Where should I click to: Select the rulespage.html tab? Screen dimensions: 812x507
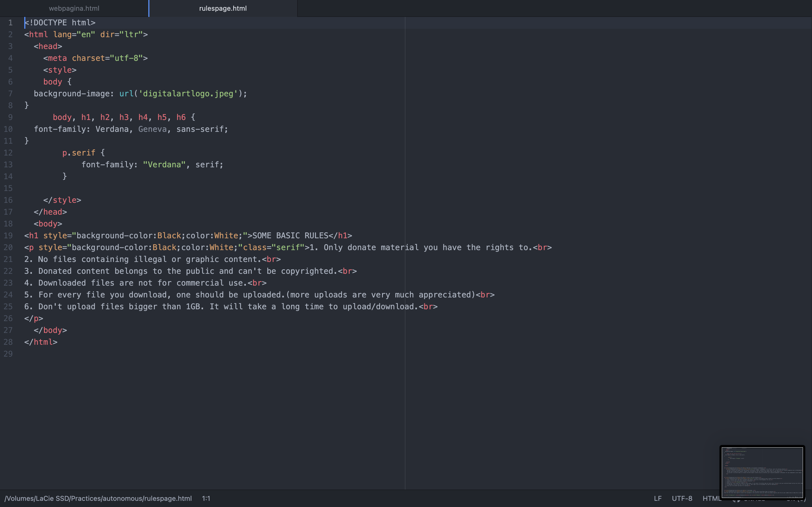pos(223,8)
